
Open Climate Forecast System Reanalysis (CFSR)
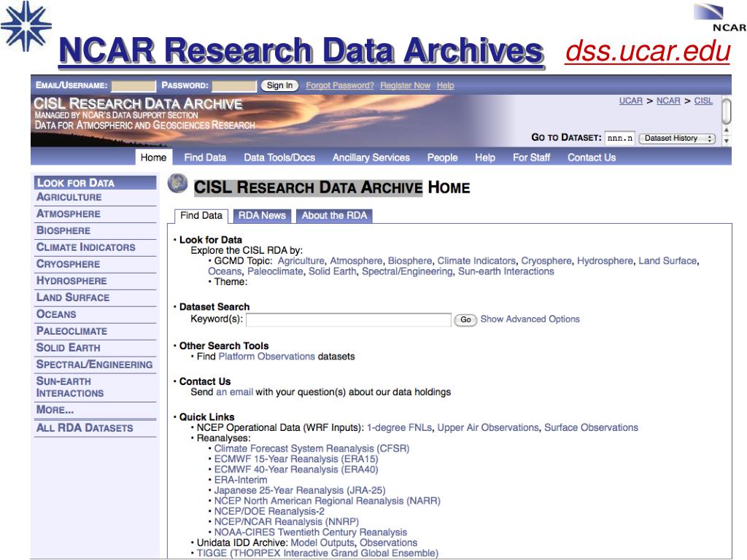pyautogui.click(x=311, y=448)
